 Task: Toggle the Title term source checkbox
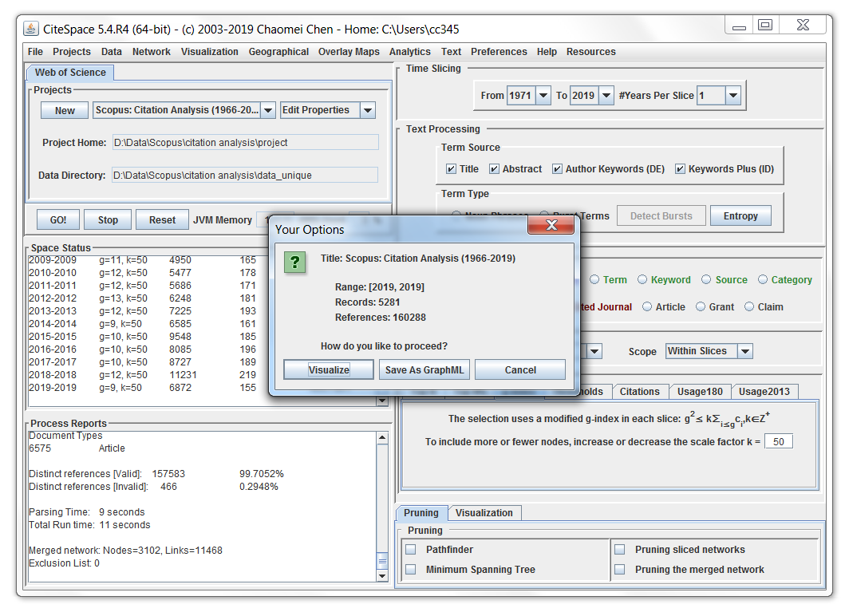[451, 169]
